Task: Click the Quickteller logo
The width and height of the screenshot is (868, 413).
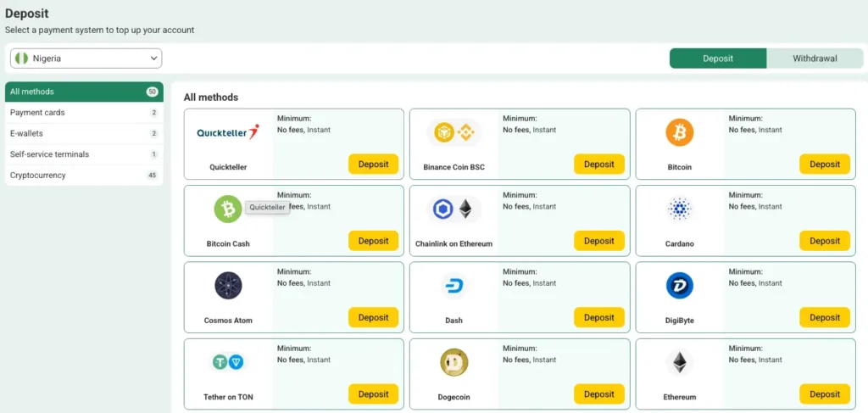Action: [x=228, y=132]
